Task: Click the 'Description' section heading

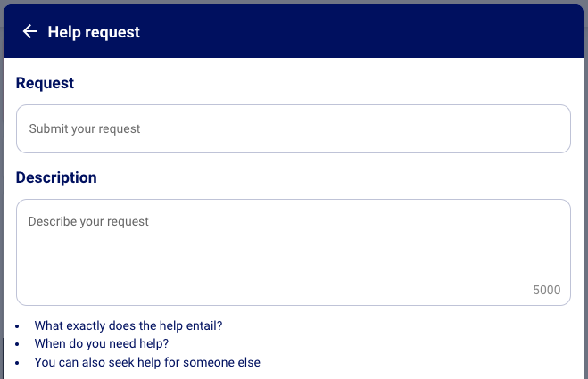Action: click(x=56, y=177)
